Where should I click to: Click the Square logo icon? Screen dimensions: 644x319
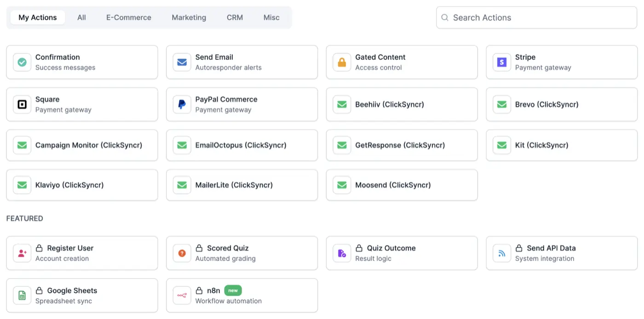coord(22,104)
